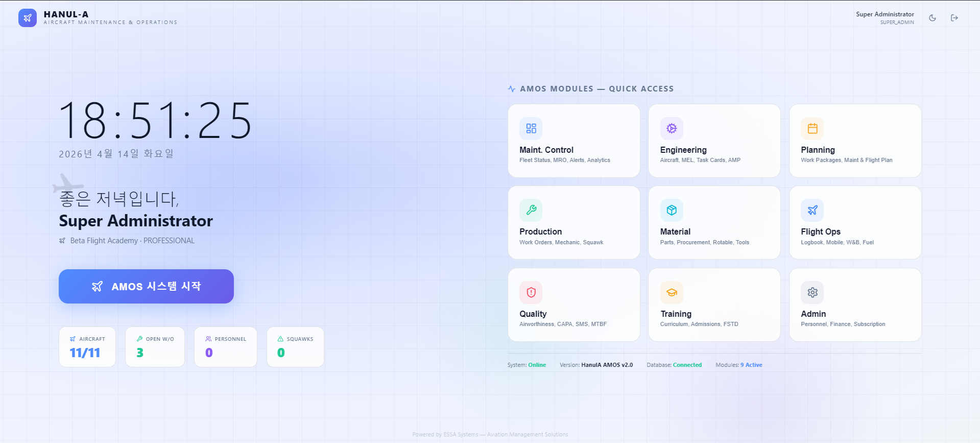This screenshot has width=980, height=443.
Task: Click the Material box icon
Action: [672, 210]
